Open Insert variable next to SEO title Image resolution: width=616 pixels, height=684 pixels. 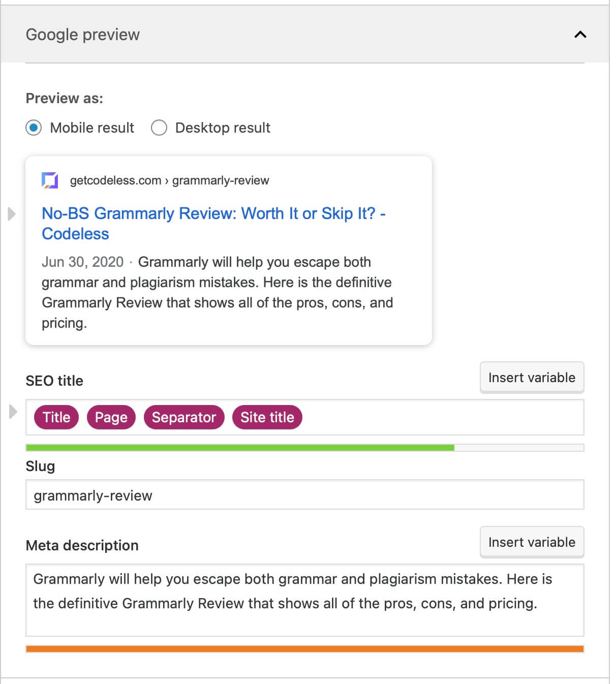pyautogui.click(x=532, y=377)
